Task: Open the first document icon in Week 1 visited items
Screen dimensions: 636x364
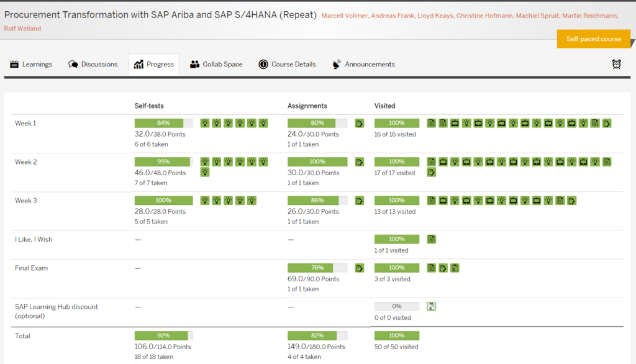Action: tap(431, 123)
